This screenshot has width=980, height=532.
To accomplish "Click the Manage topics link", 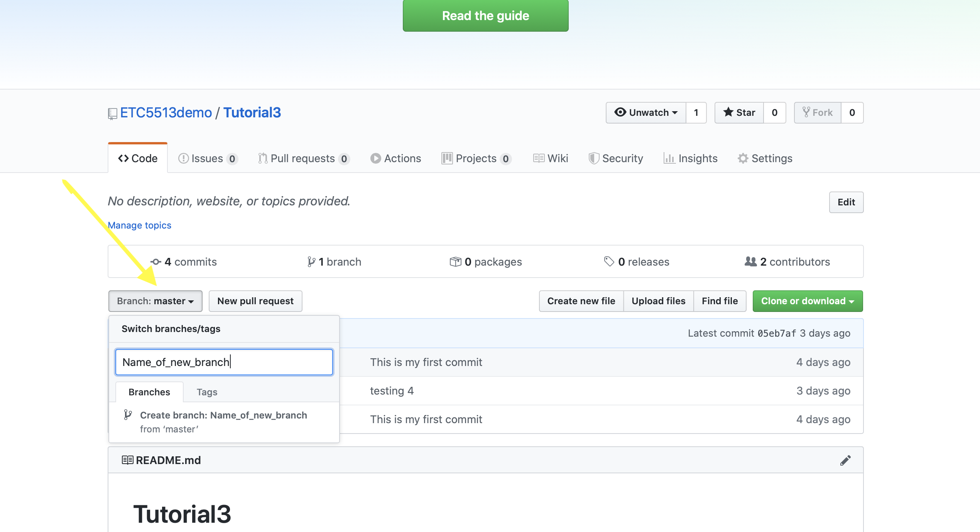I will tap(139, 225).
